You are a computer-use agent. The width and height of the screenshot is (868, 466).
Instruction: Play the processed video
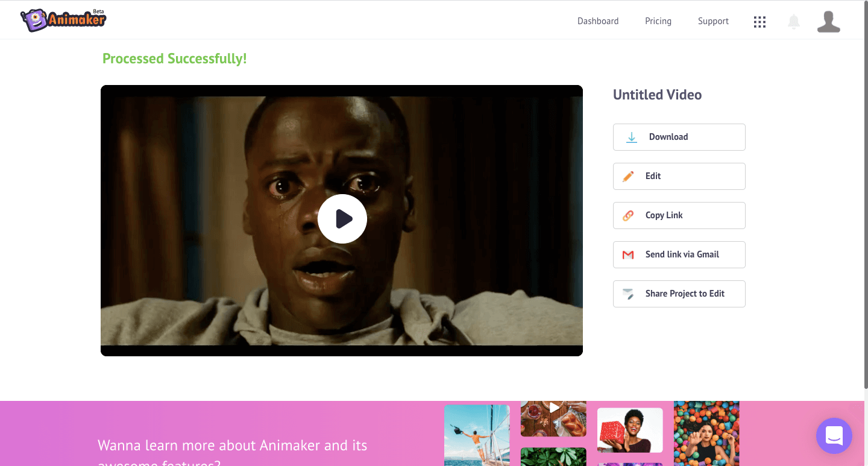pyautogui.click(x=342, y=219)
